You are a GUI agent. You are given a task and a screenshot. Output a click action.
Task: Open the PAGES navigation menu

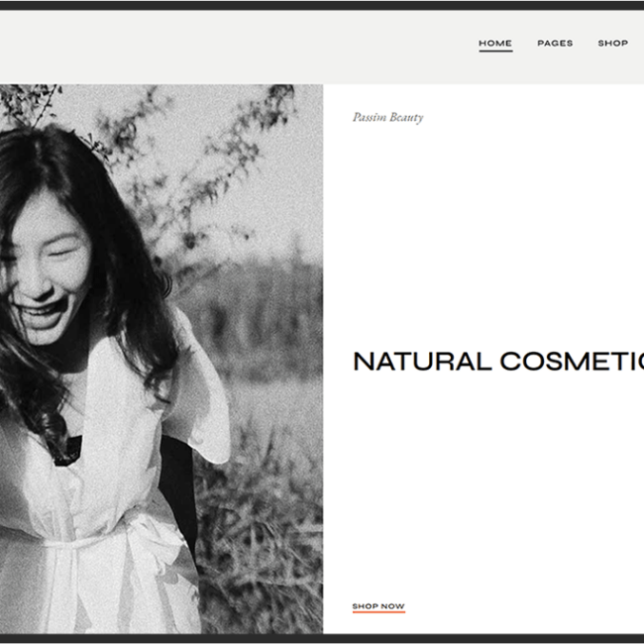555,44
